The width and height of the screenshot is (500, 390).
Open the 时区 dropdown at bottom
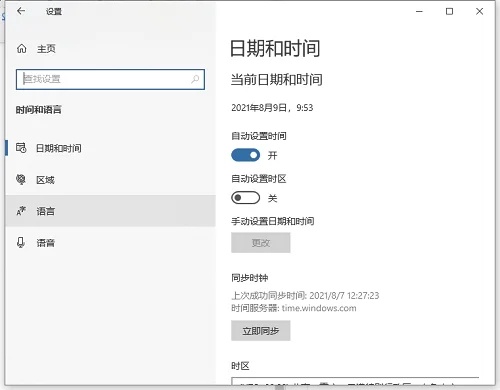355,381
